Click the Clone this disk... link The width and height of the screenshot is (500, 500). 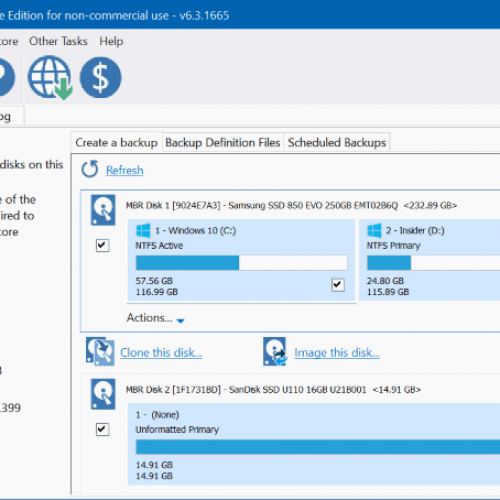point(161,353)
